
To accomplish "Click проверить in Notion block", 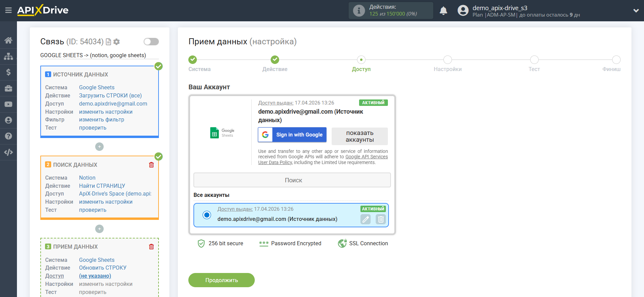I will (x=93, y=210).
